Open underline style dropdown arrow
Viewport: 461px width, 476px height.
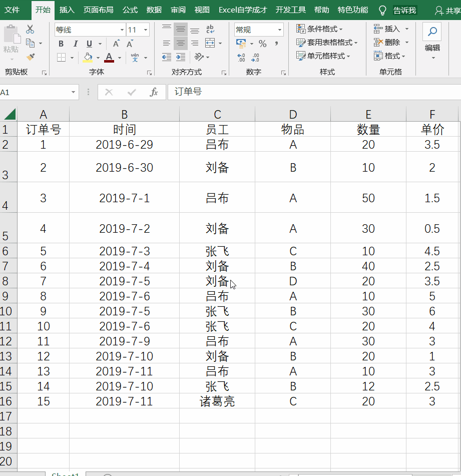pyautogui.click(x=100, y=44)
